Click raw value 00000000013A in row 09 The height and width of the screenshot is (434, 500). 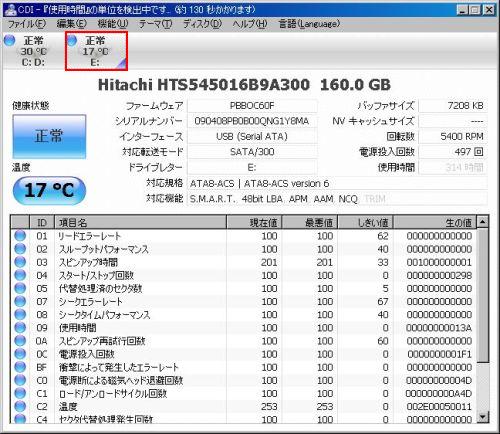[439, 328]
